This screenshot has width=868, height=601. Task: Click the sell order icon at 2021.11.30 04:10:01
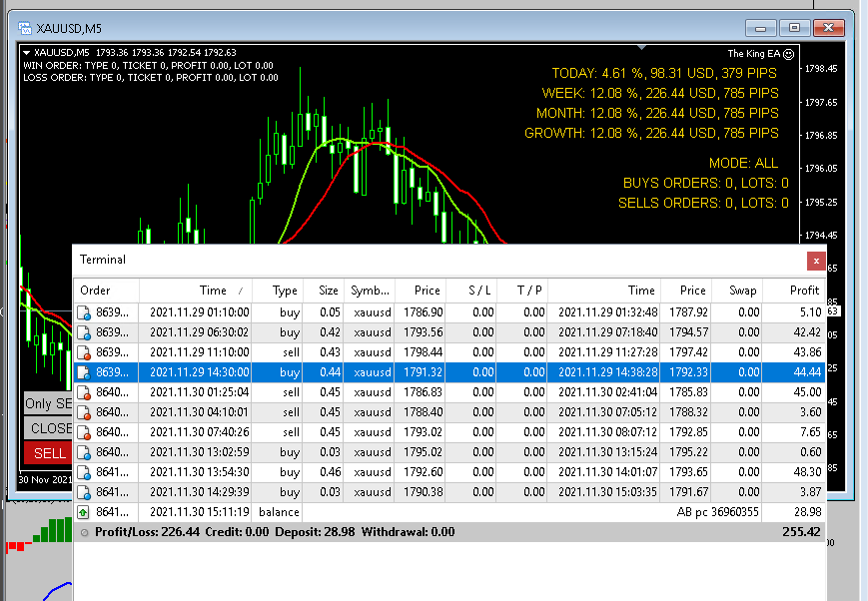tap(84, 412)
